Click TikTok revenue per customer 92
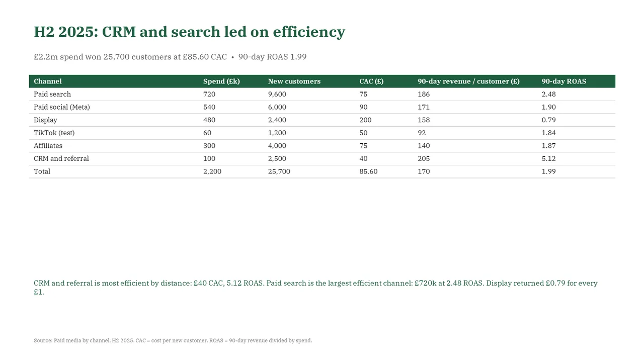The image size is (644, 362). pos(422,133)
